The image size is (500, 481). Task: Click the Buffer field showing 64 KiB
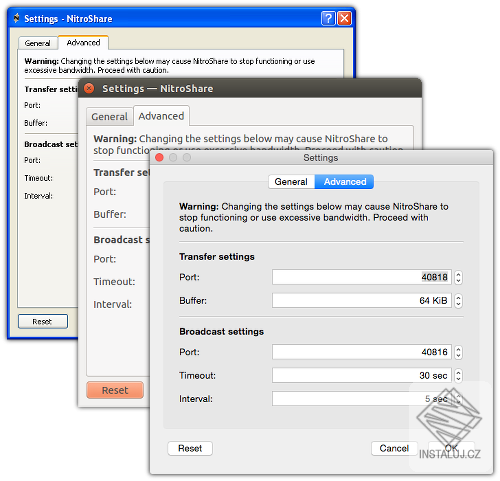pyautogui.click(x=362, y=300)
